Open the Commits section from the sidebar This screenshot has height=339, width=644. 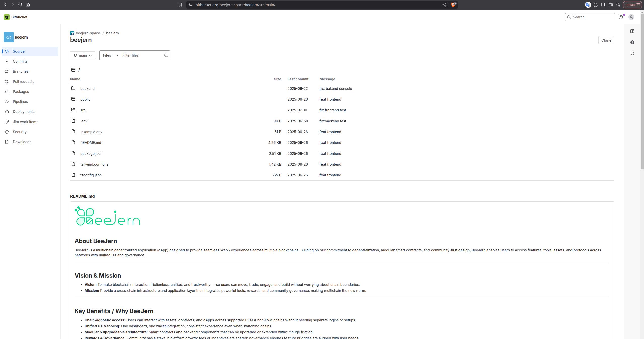pyautogui.click(x=20, y=61)
